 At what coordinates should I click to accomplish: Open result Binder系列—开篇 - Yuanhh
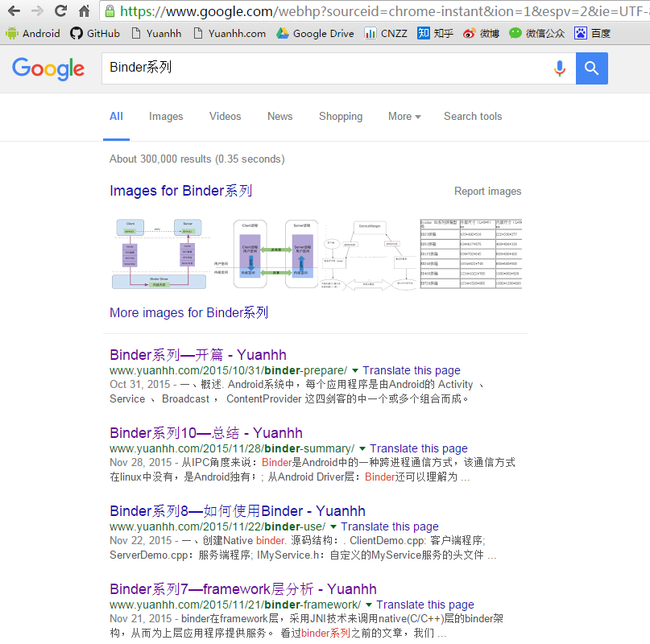(197, 355)
